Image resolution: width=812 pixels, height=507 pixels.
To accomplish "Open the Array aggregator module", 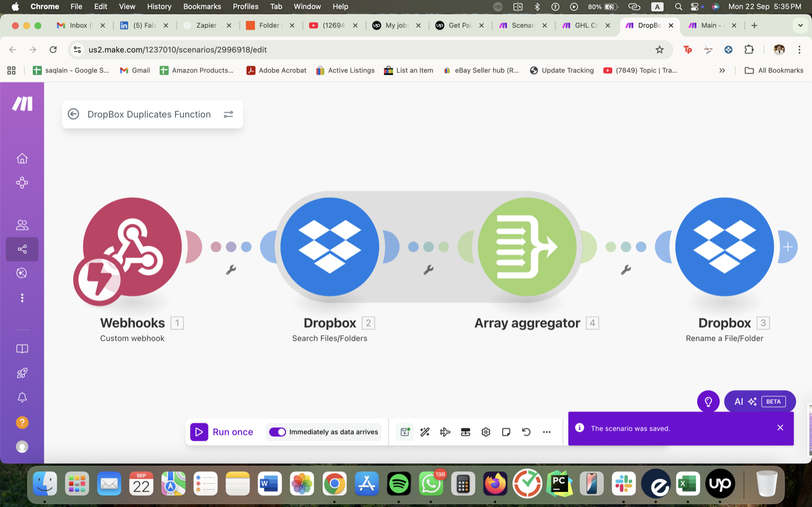I will (x=527, y=247).
